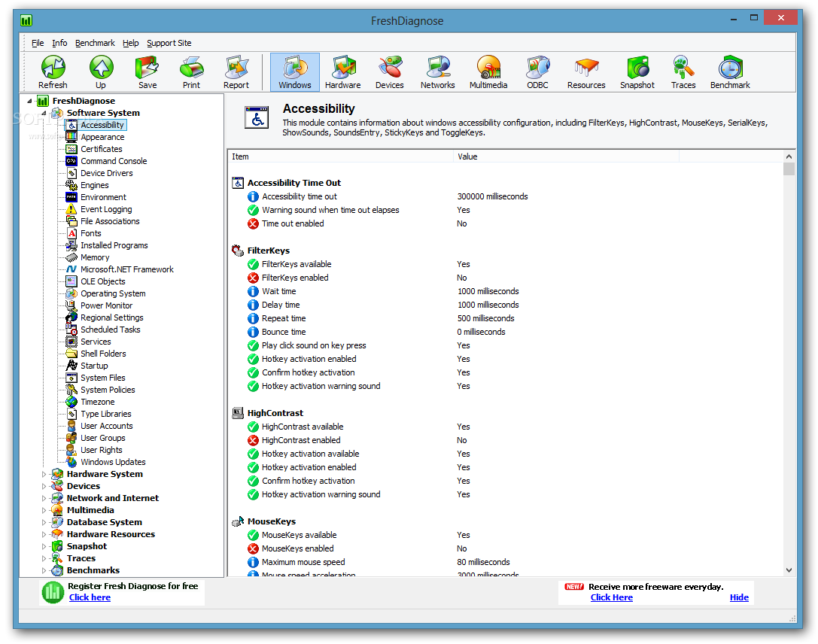Select Fonts in the tree

[x=91, y=233]
